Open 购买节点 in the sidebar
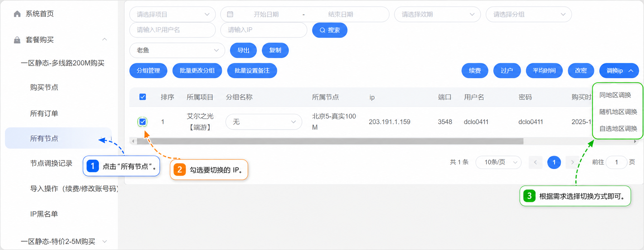This screenshot has width=644, height=250. 44,87
